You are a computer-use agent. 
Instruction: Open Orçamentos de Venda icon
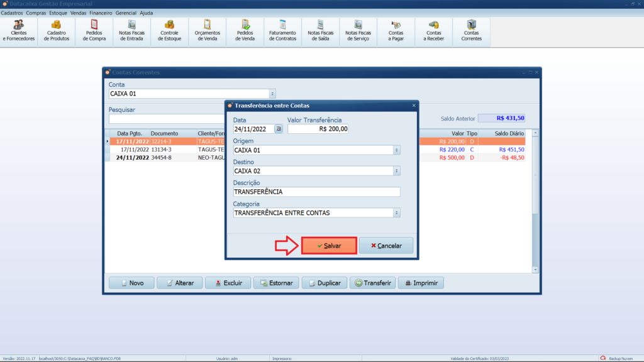pyautogui.click(x=208, y=31)
